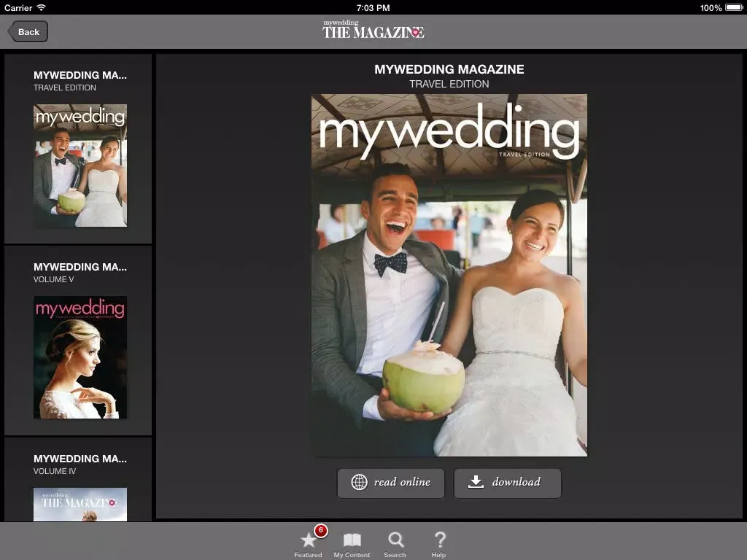Viewport: 747px width, 560px height.
Task: Click sidebar "TRAVEL EDITION" subtitle
Action: (65, 87)
